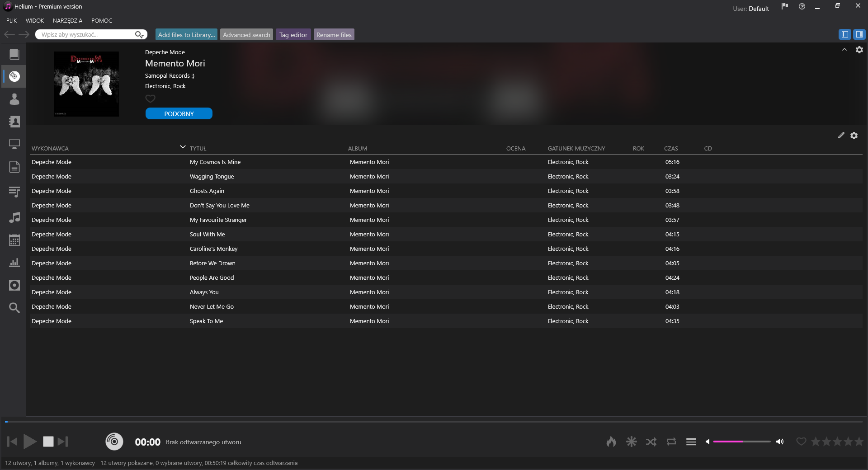Image resolution: width=868 pixels, height=470 pixels.
Task: Sort tracks by ALBUM column
Action: tap(358, 148)
